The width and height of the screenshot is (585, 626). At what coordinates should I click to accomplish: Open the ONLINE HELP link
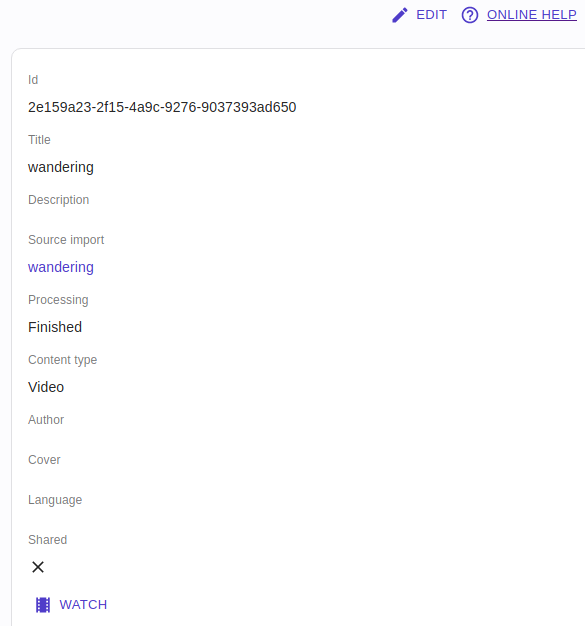point(531,15)
